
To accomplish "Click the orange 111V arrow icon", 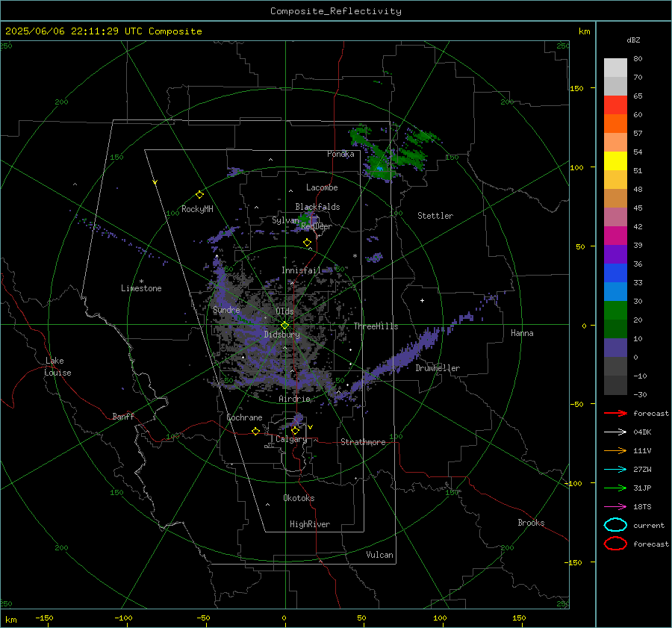I will tap(615, 450).
